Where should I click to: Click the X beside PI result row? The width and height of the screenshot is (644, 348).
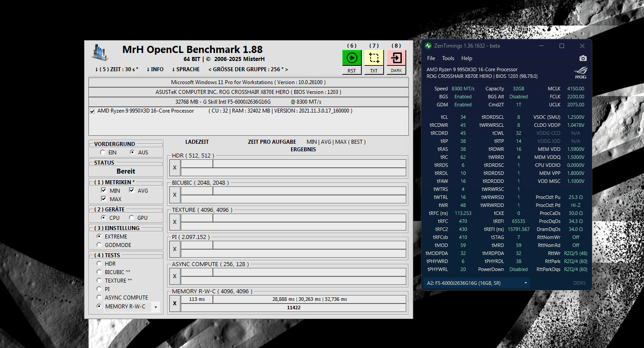(175, 249)
